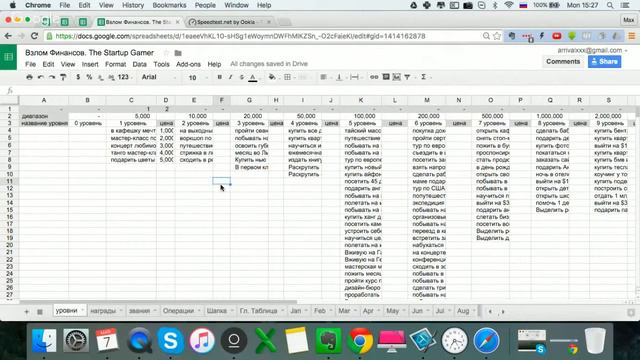
Task: Open the Sheets home icon
Action: coord(9,57)
